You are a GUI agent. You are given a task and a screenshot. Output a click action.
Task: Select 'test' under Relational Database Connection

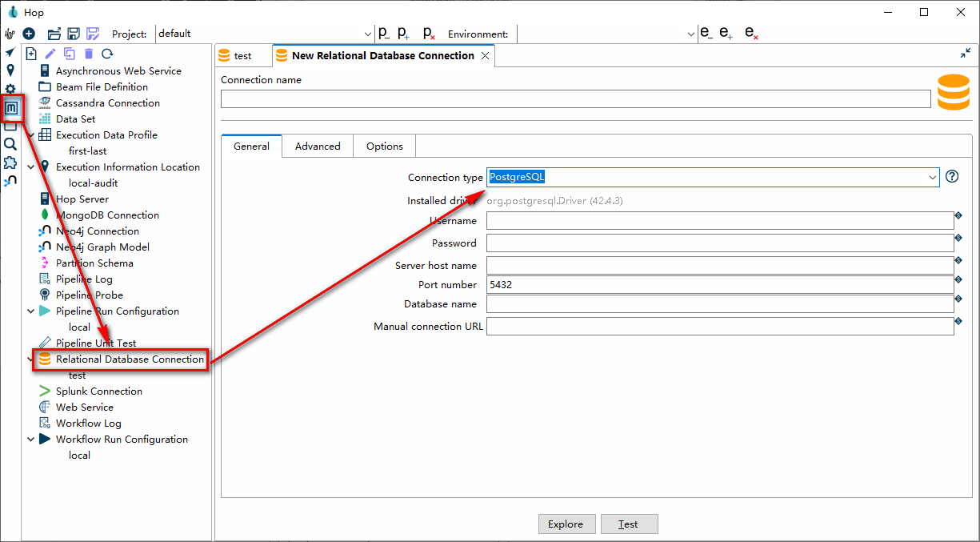pos(77,375)
